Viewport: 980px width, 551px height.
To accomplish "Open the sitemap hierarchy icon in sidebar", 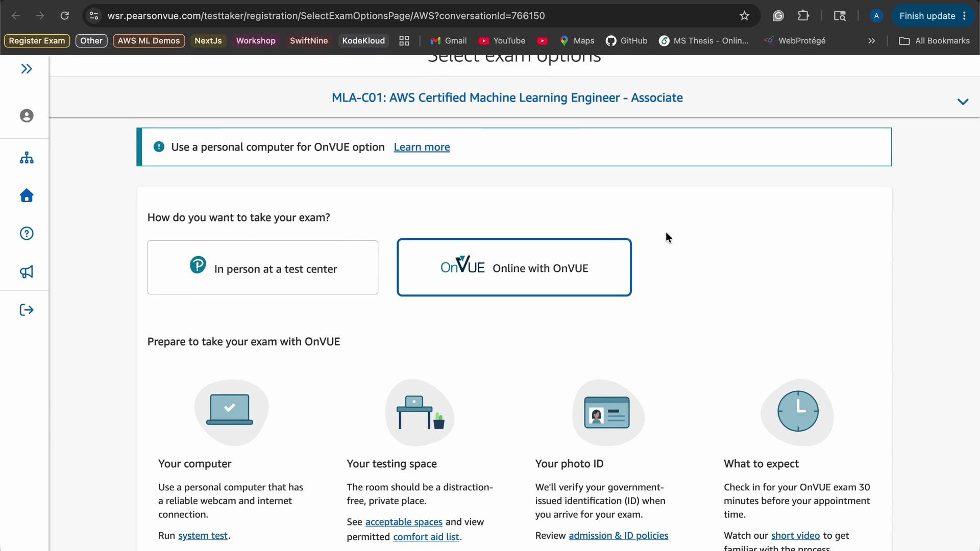I will click(27, 158).
